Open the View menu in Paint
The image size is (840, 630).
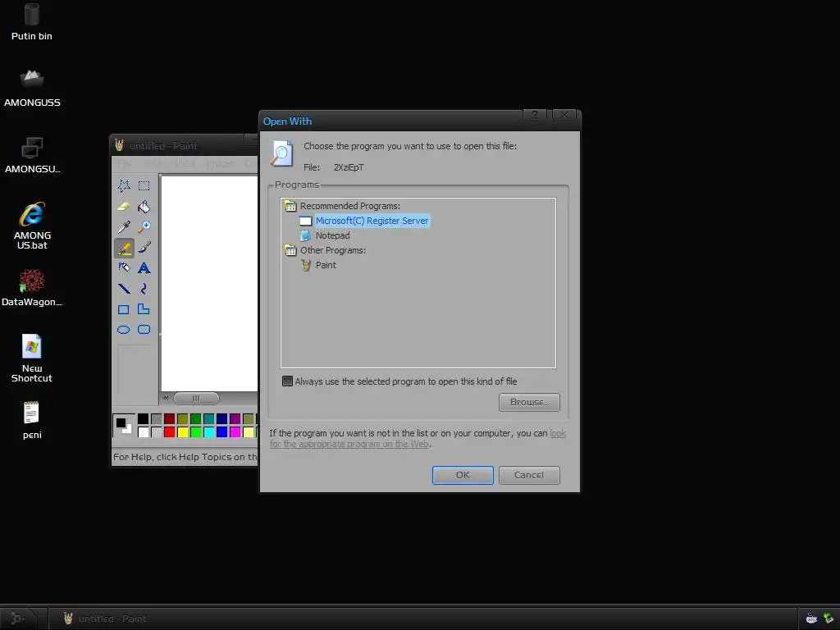coord(185,163)
